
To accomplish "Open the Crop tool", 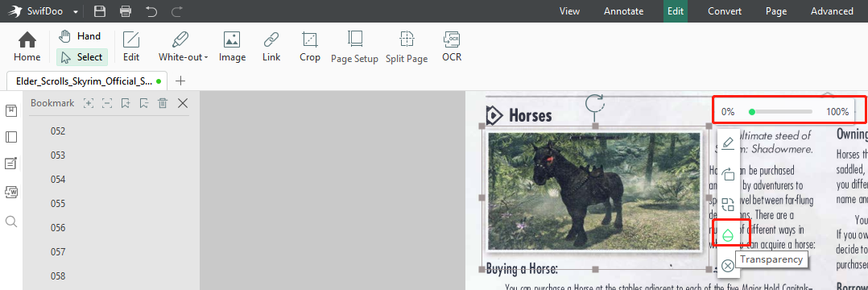I will pos(310,47).
